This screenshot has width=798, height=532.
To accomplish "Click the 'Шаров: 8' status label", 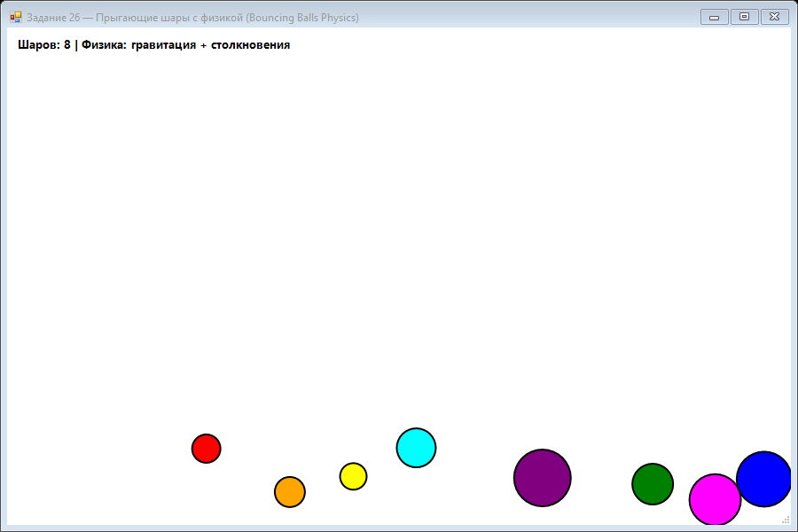I will 43,45.
